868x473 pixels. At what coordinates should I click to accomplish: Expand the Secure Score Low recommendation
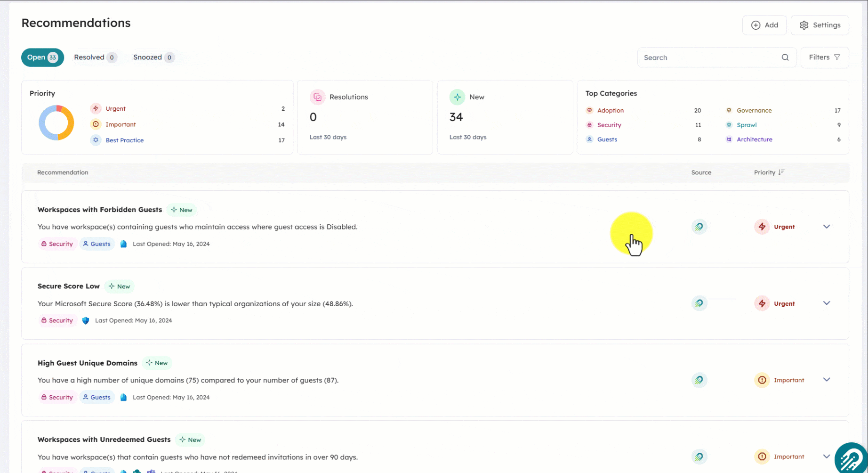(827, 303)
